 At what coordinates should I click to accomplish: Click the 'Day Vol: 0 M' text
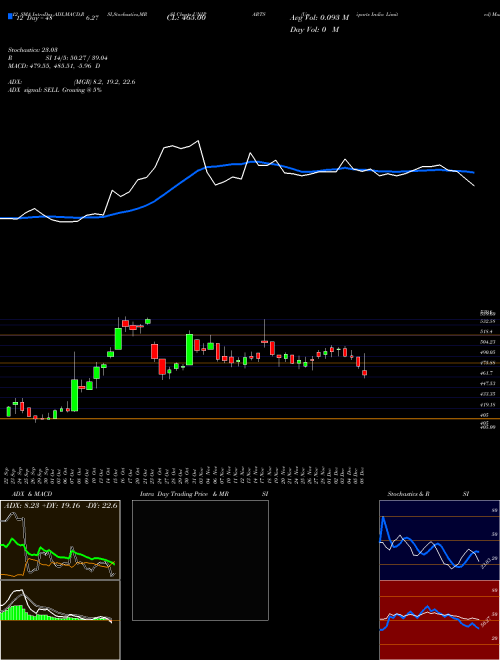tap(314, 29)
